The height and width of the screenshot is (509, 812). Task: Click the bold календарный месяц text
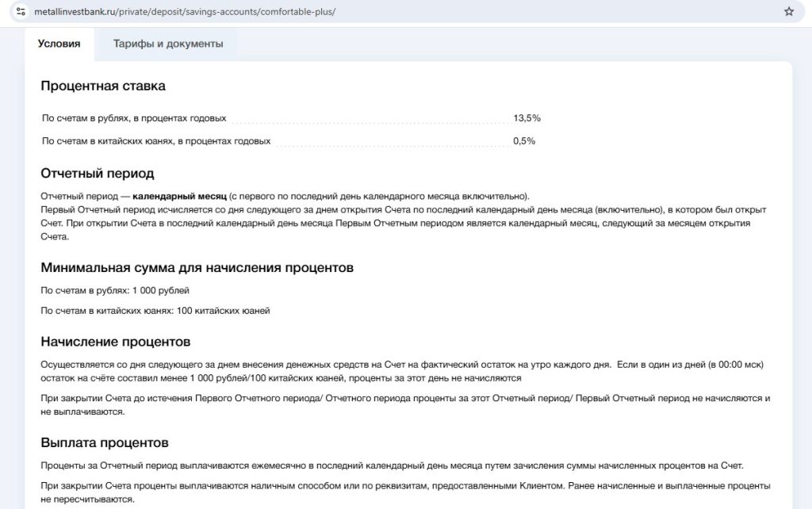click(x=179, y=196)
